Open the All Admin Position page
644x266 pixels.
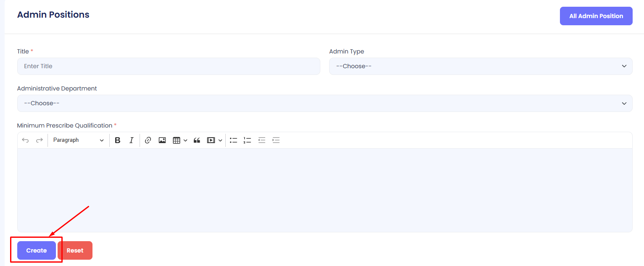pos(596,16)
